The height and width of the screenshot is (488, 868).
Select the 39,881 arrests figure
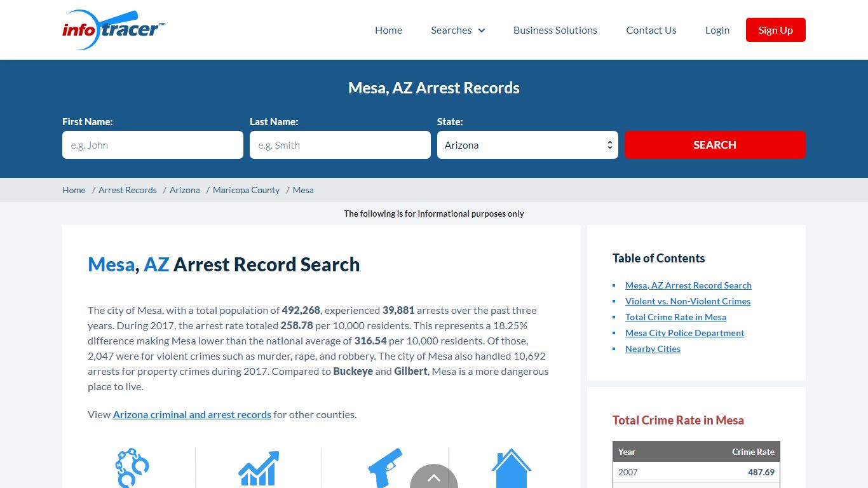[x=398, y=310]
